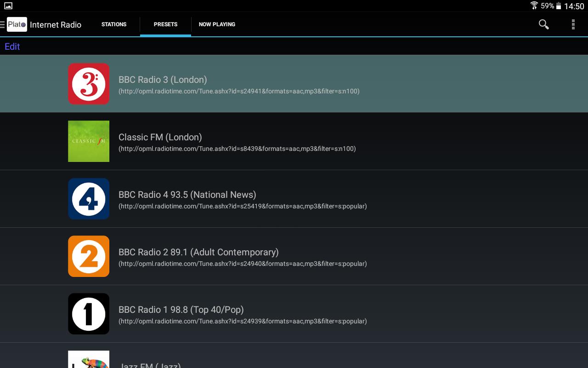
Task: Click the BBC Radio 1 s24939 stream URL
Action: coord(243,321)
